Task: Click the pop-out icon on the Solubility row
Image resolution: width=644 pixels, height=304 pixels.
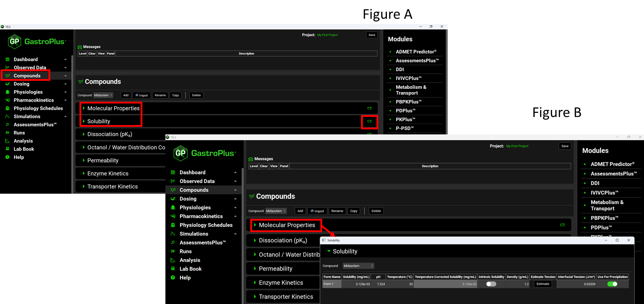Action: (x=369, y=121)
